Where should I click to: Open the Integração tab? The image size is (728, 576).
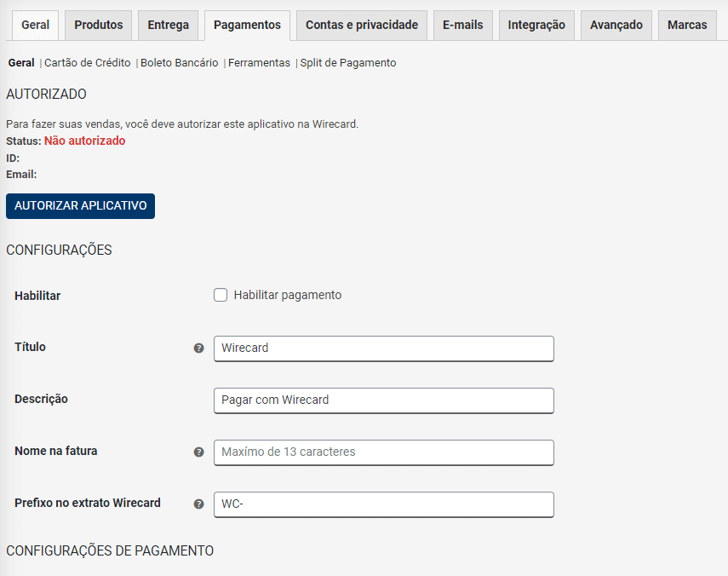click(x=536, y=25)
